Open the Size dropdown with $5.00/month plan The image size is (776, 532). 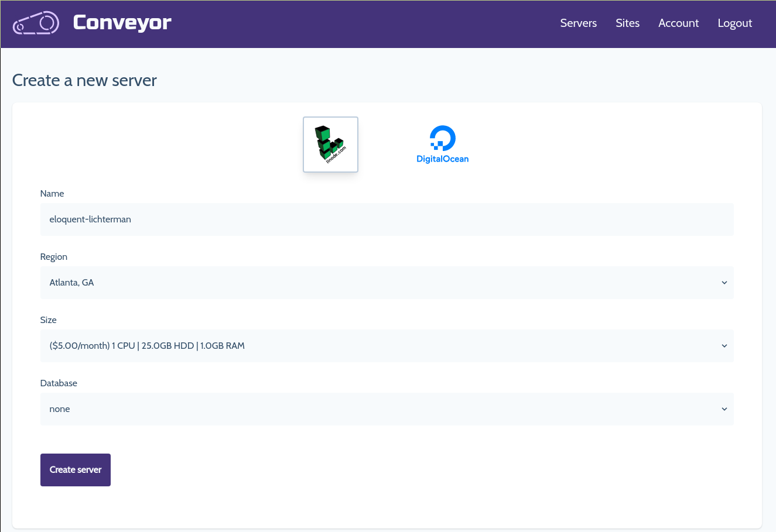tap(387, 346)
